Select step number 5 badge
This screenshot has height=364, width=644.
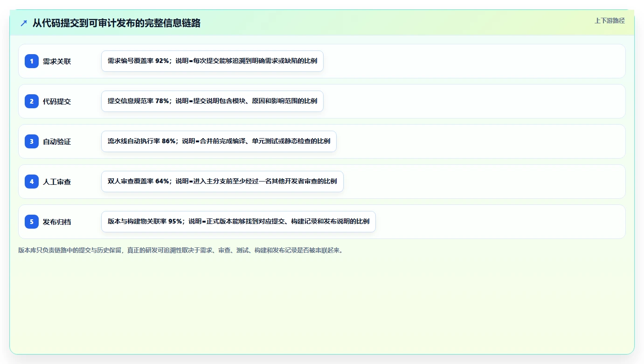pyautogui.click(x=32, y=222)
